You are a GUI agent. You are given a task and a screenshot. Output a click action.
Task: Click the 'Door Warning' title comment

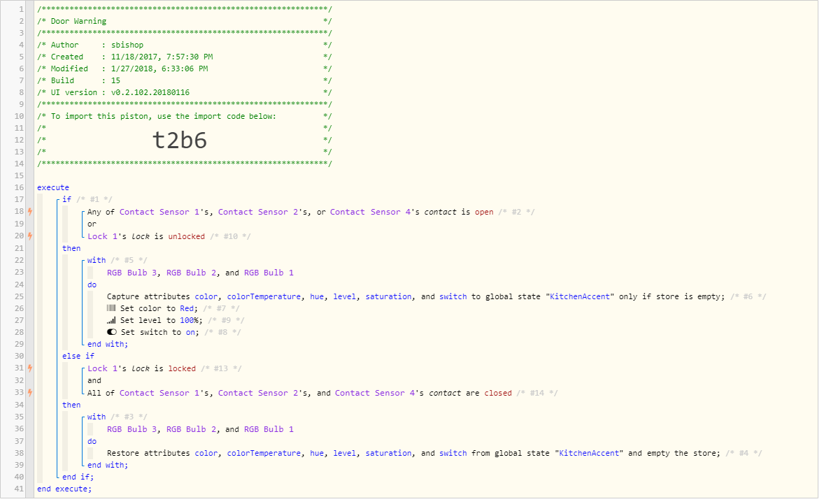click(79, 21)
